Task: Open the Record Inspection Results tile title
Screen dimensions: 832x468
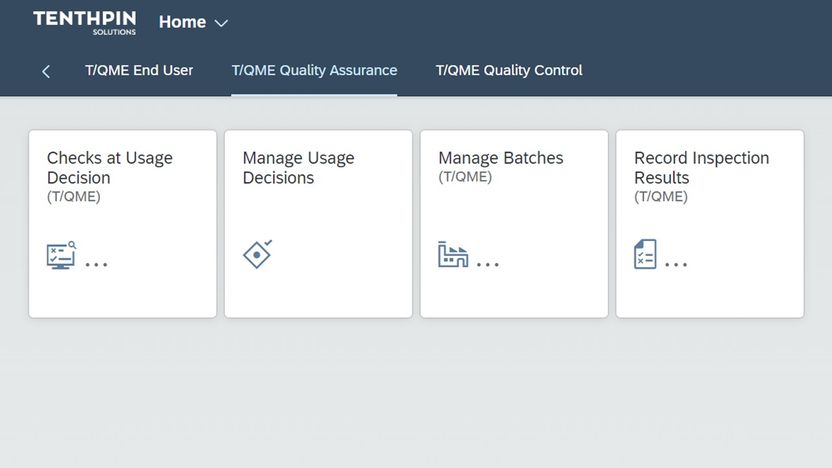Action: coord(701,168)
